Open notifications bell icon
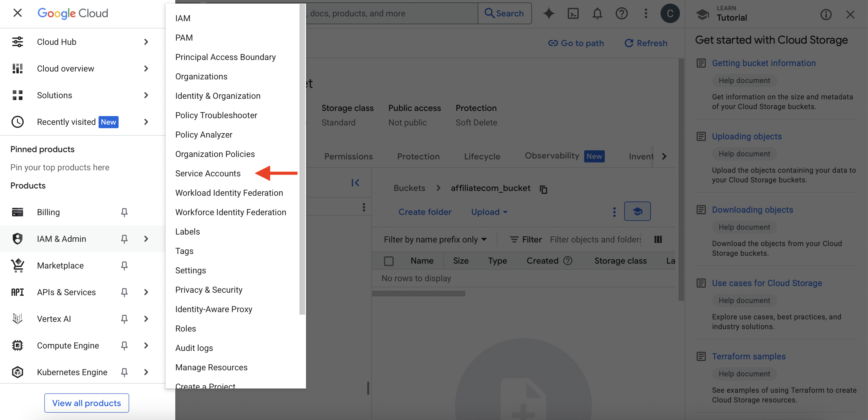 (x=597, y=13)
